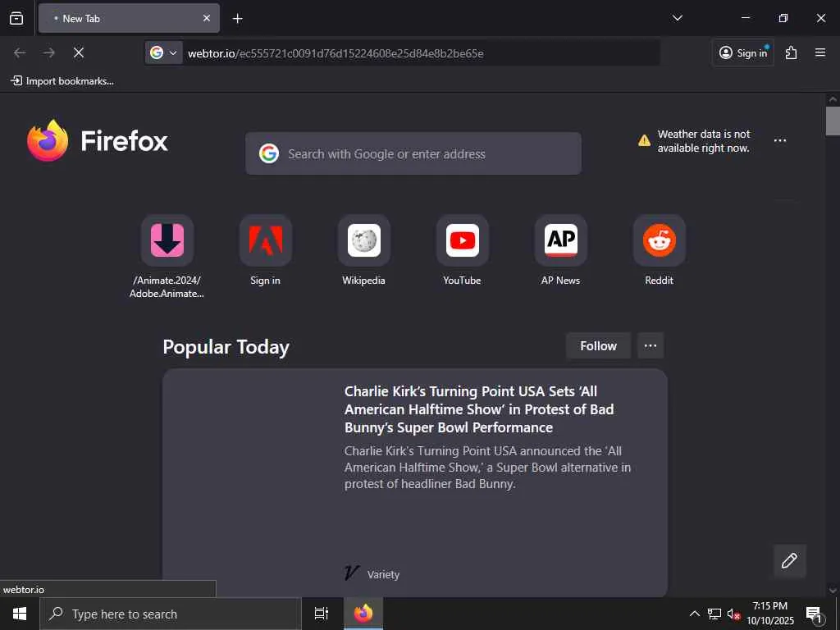Open the Firefox hamburger application menu
840x630 pixels.
coord(820,52)
